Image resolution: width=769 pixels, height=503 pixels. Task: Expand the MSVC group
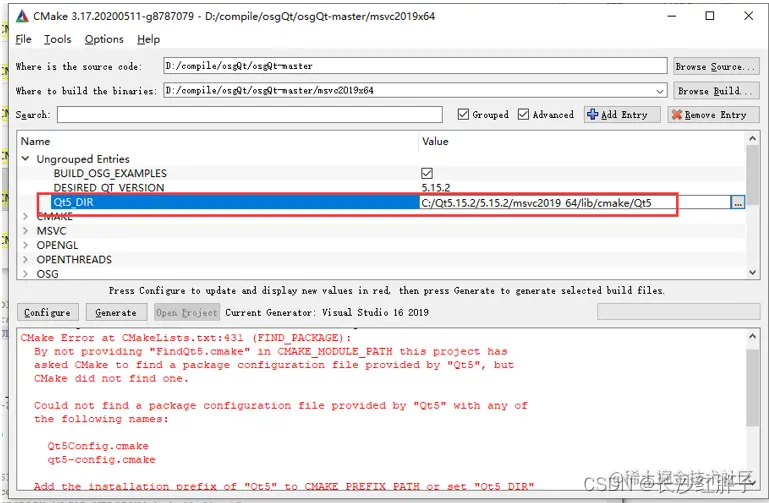coord(26,230)
